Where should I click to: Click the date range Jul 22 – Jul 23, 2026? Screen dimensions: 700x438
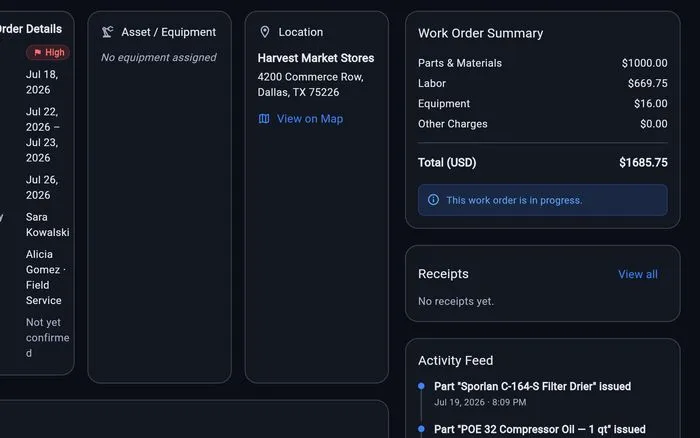point(43,135)
